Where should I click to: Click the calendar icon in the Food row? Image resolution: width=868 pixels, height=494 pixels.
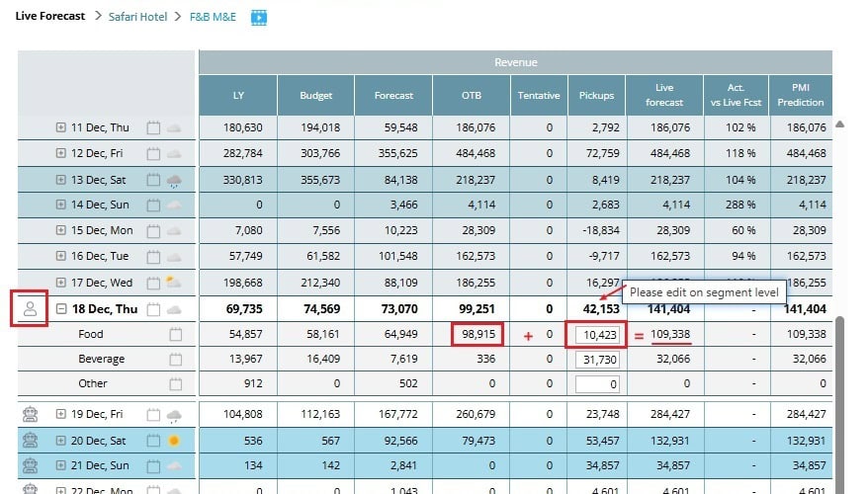click(176, 335)
